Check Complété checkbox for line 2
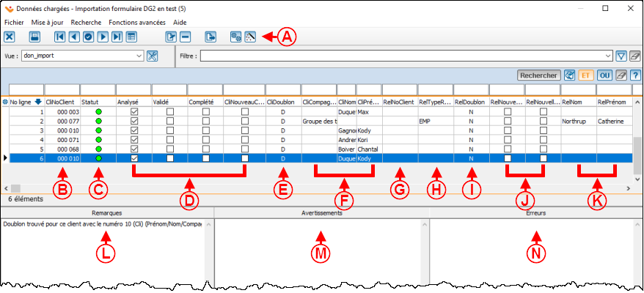644x293 pixels. pyautogui.click(x=206, y=121)
